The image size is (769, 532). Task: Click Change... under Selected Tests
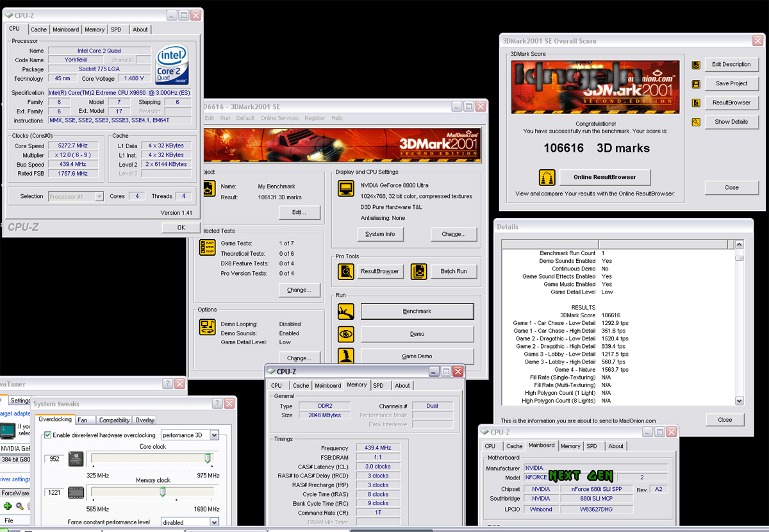click(299, 290)
